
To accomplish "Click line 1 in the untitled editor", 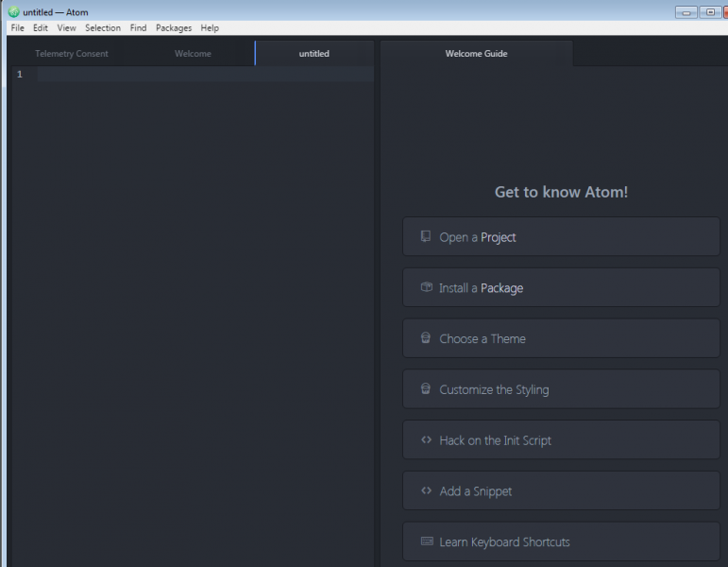I will coord(205,75).
